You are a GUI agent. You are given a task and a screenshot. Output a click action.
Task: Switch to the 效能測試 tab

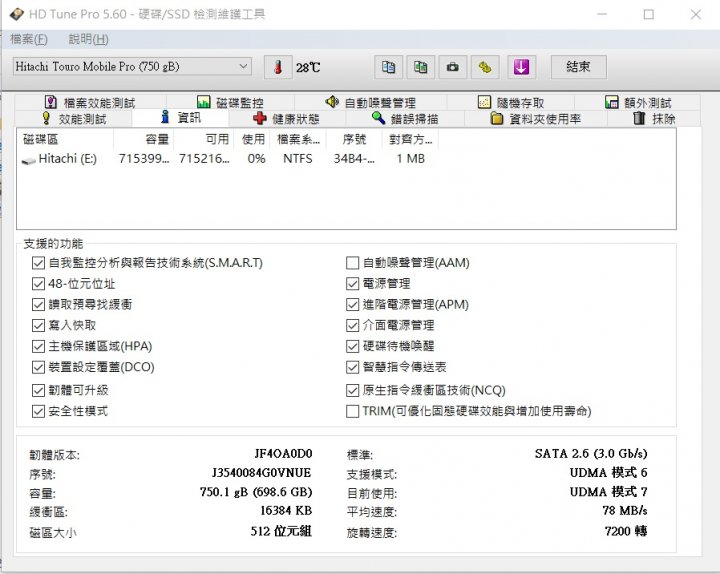[x=73, y=119]
